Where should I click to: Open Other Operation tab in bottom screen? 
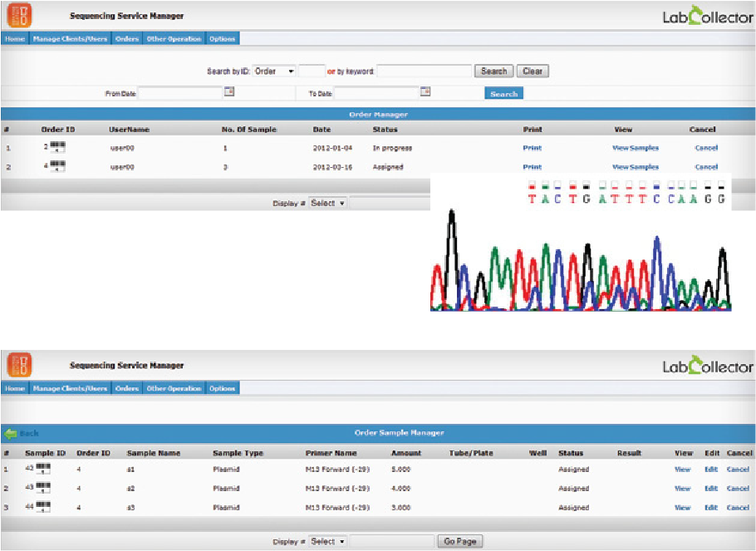tap(174, 388)
